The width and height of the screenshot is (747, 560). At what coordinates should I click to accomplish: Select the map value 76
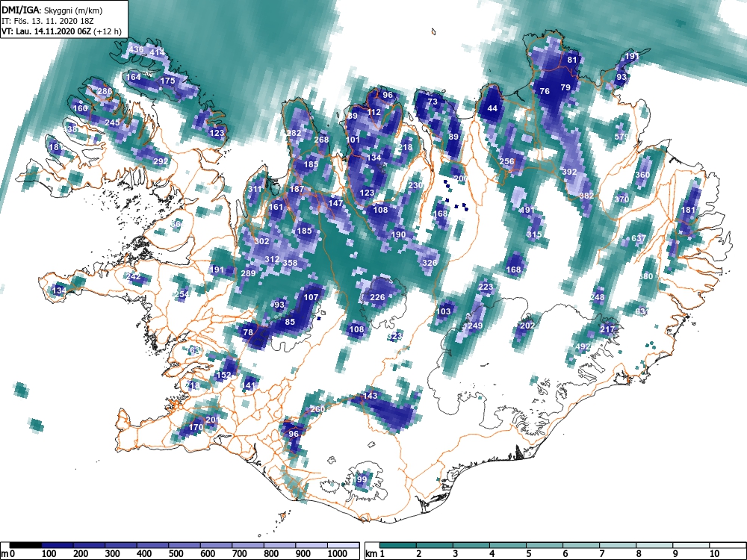click(545, 91)
